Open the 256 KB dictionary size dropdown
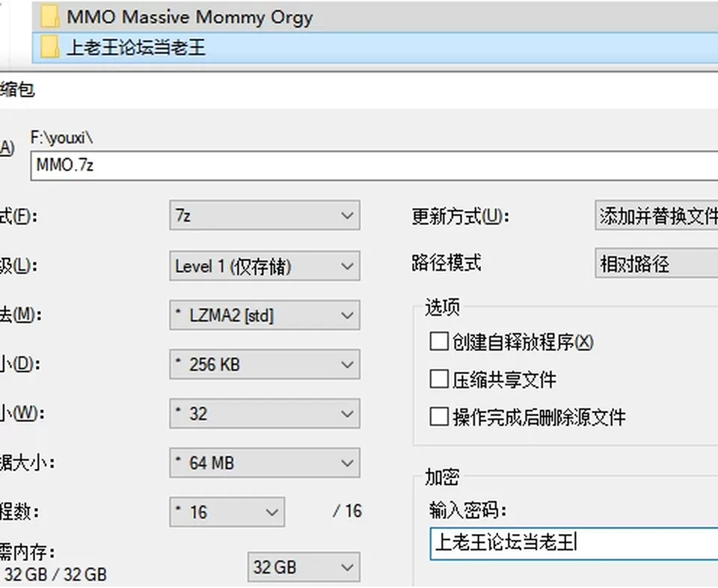718x588 pixels. pos(265,364)
